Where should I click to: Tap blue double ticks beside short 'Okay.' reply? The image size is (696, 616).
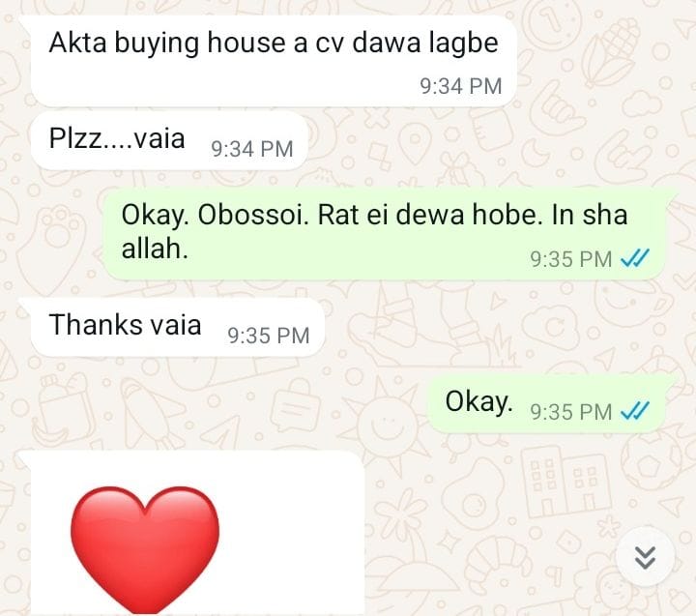pos(635,411)
